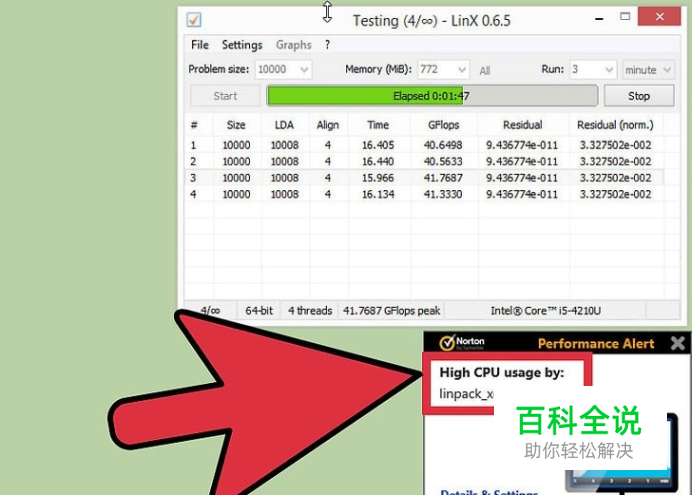The image size is (692, 495).
Task: Click the Norton checkmark logo icon
Action: (x=447, y=343)
